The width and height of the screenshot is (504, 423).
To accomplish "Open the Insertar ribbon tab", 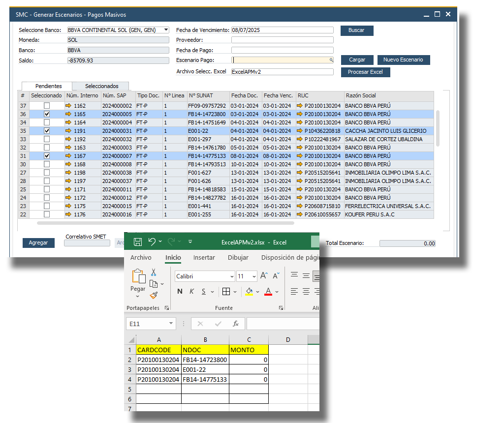I will (x=204, y=258).
